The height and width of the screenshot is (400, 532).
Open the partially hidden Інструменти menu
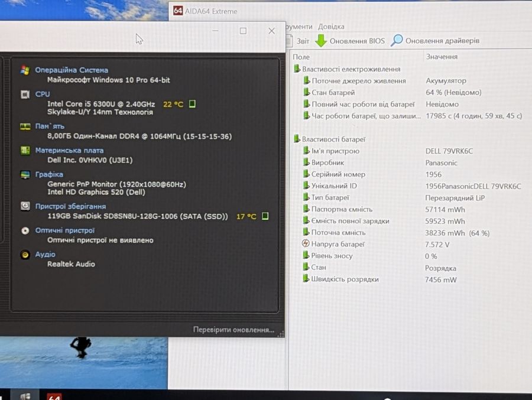(299, 27)
